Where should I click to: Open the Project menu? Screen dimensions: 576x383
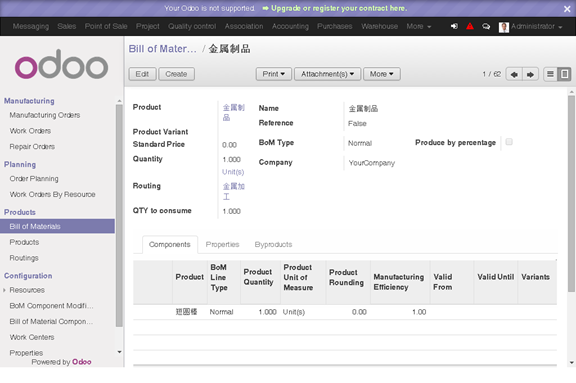(147, 26)
